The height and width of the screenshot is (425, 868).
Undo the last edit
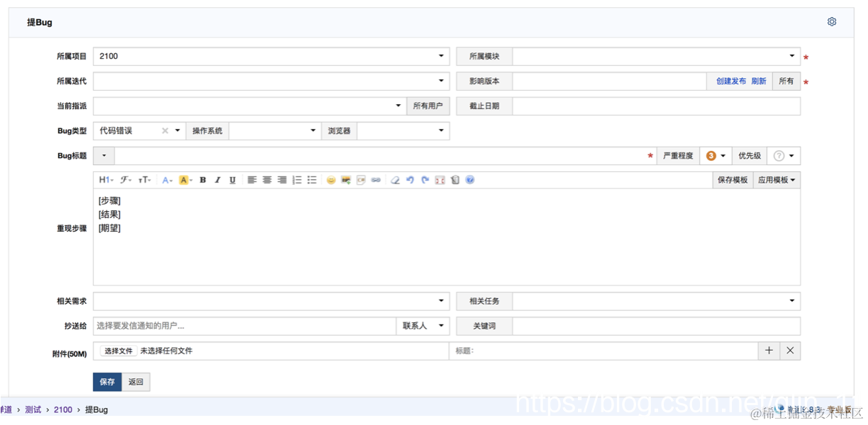(410, 180)
